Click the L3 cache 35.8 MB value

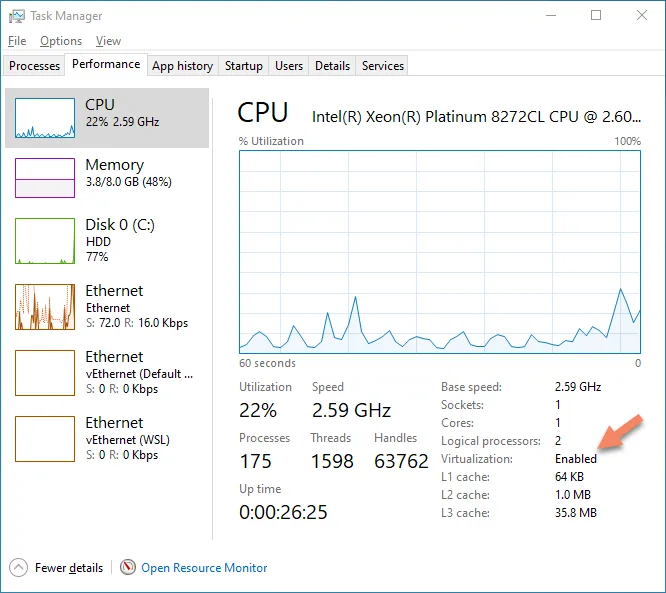[x=576, y=513]
